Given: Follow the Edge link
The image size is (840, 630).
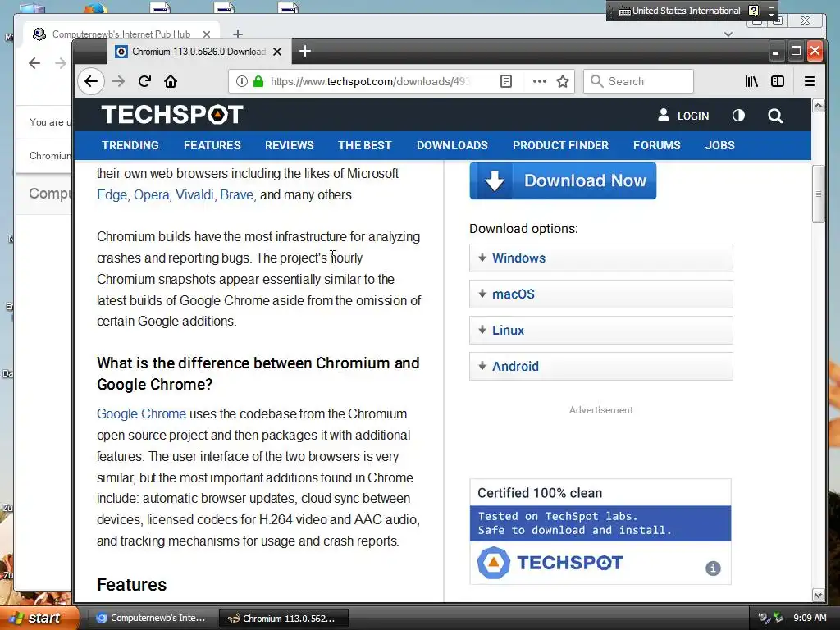Looking at the screenshot, I should coord(112,195).
